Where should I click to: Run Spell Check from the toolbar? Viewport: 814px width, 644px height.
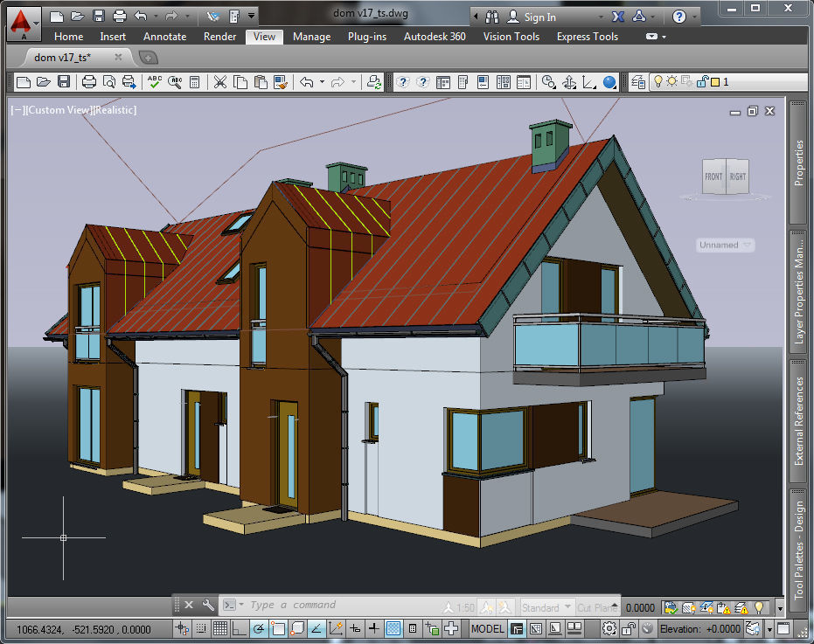(157, 81)
